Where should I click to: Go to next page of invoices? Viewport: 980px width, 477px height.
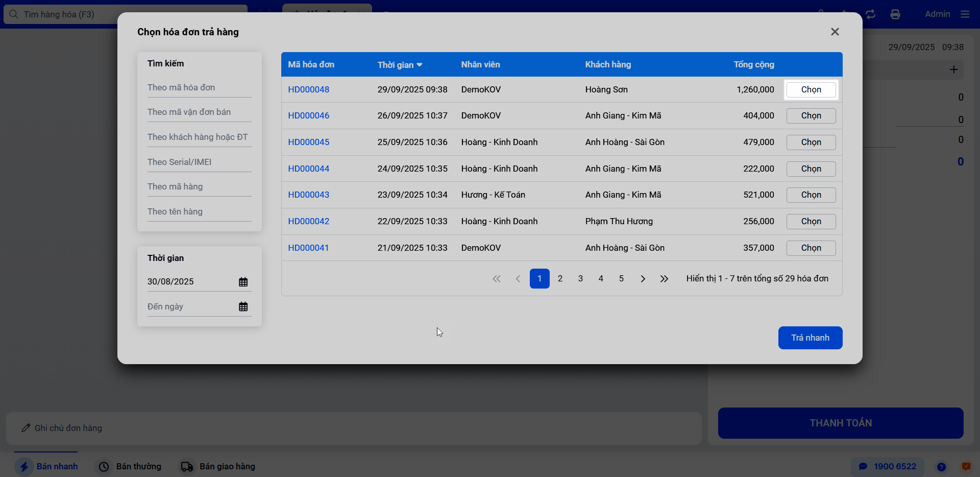[643, 279]
